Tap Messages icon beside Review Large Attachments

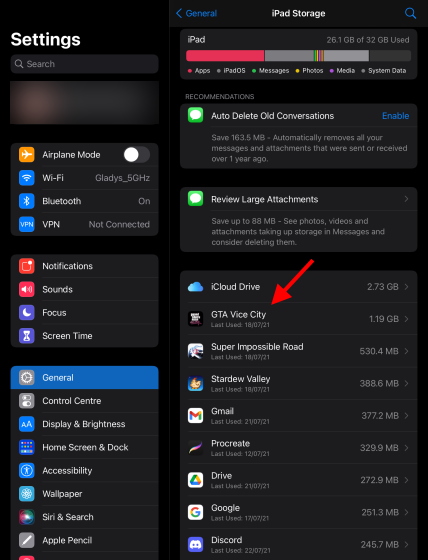click(195, 199)
